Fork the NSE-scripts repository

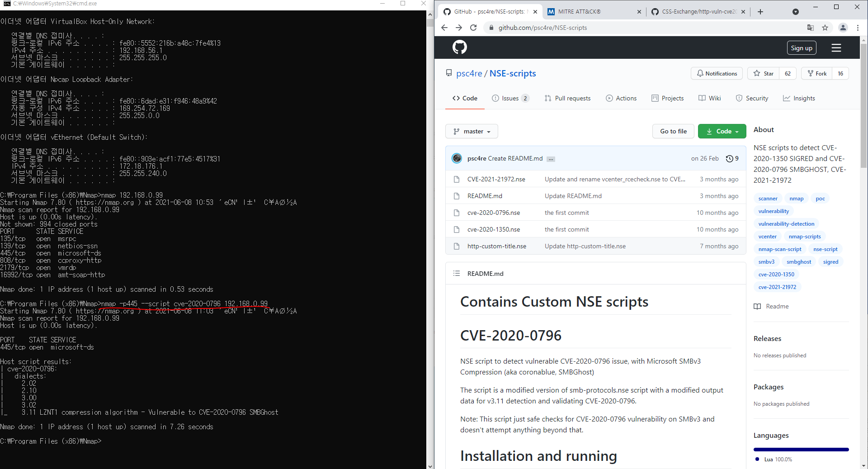tap(817, 73)
